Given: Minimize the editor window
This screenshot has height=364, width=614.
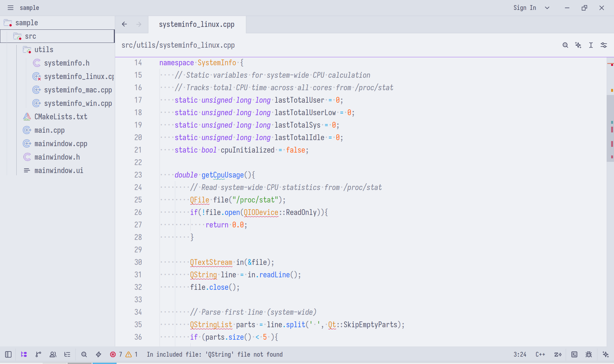Looking at the screenshot, I should pos(567,8).
